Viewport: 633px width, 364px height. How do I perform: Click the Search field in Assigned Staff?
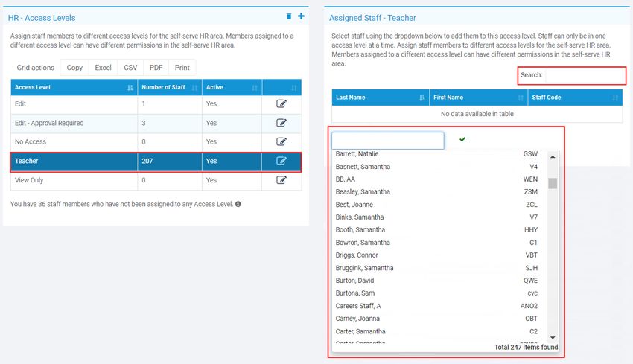584,75
